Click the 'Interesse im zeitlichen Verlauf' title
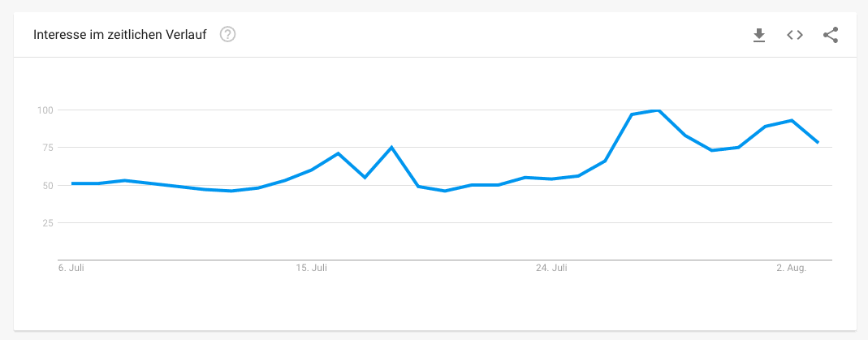This screenshot has height=340, width=868. pyautogui.click(x=119, y=35)
